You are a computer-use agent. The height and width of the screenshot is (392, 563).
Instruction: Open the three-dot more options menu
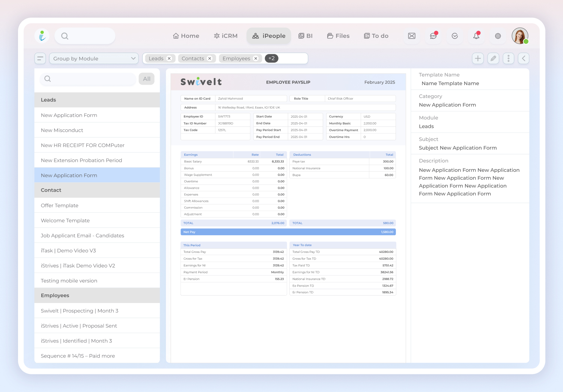tap(509, 59)
